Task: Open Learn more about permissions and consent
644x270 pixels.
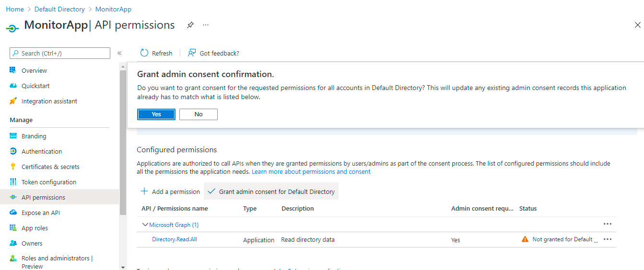Action: click(311, 171)
